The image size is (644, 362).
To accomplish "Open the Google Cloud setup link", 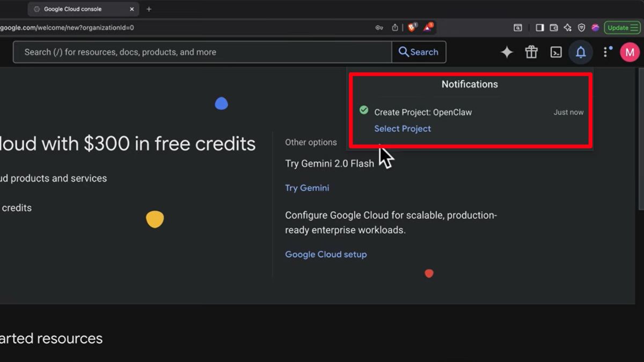I will [x=326, y=254].
